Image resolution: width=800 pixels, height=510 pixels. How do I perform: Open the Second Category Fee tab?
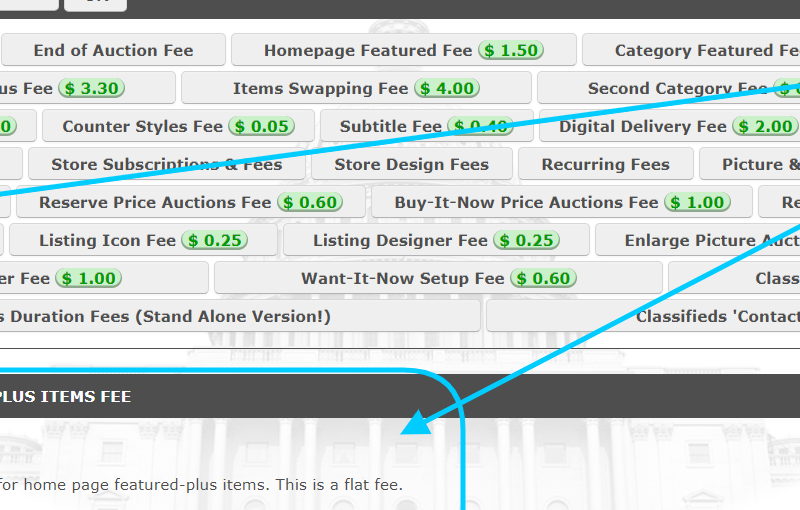[x=669, y=88]
